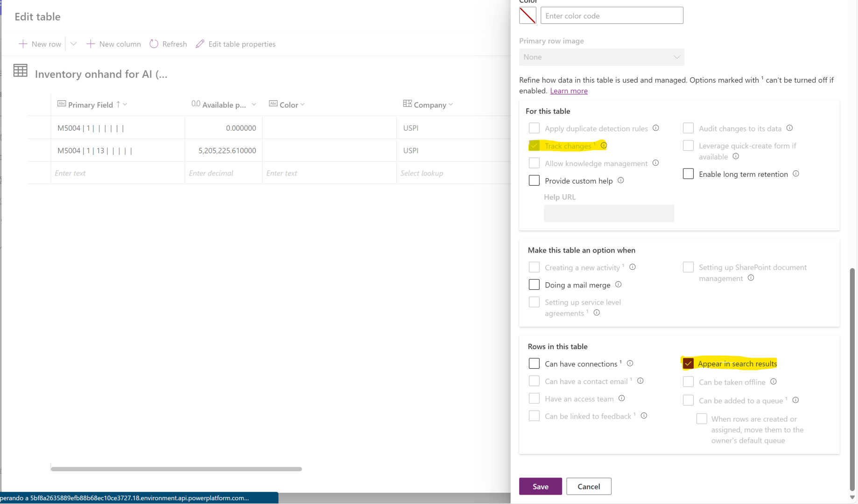Click the table grid icon beside Inventory onhand
The height and width of the screenshot is (504, 858).
click(x=20, y=70)
